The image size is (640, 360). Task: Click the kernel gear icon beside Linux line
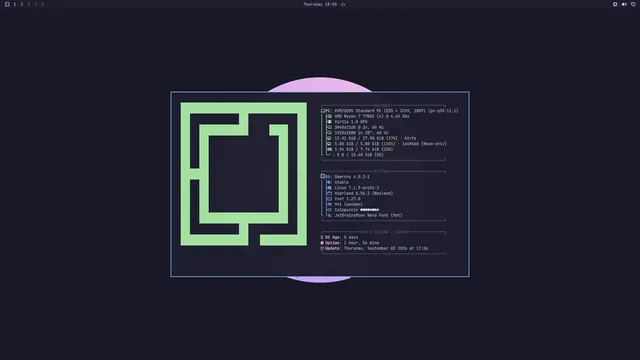coord(329,188)
